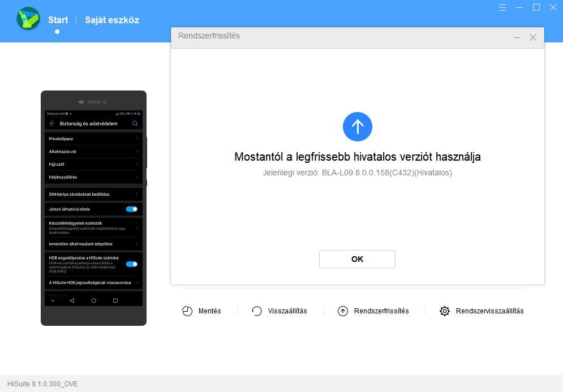Expand the Ismeretlen alkalmazások telepítése chevron
This screenshot has height=392, width=563.
pos(137,244)
